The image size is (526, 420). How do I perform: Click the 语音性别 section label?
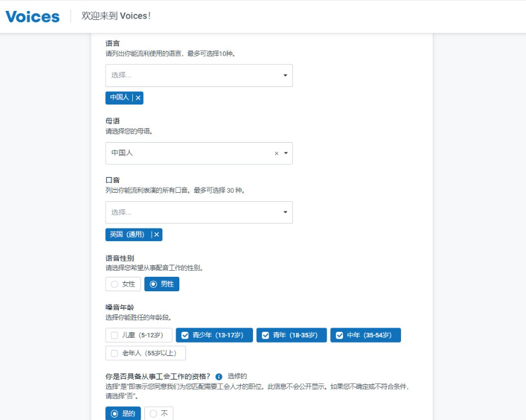tap(120, 258)
